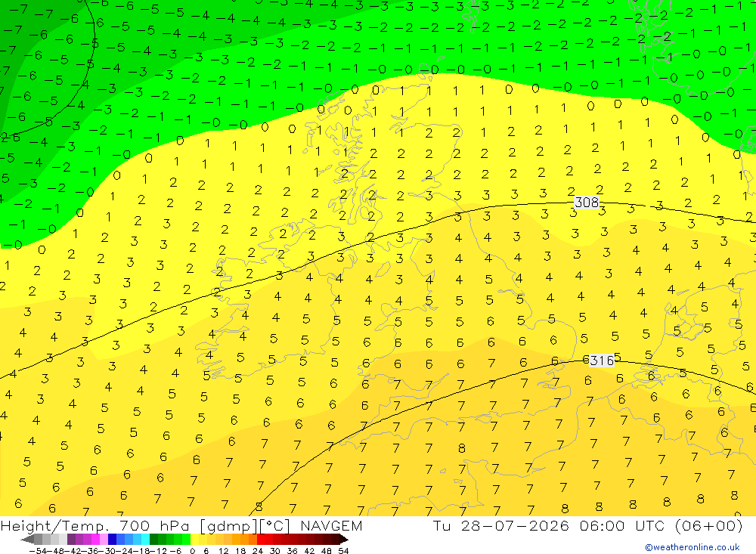
Task: Open the weatheronline.co.uk copyright link
Action: pos(692,547)
